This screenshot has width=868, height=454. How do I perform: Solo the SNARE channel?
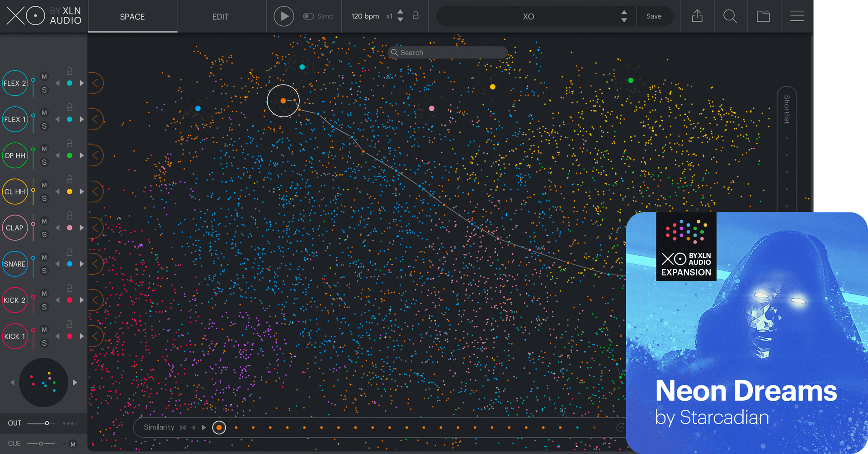coord(44,271)
